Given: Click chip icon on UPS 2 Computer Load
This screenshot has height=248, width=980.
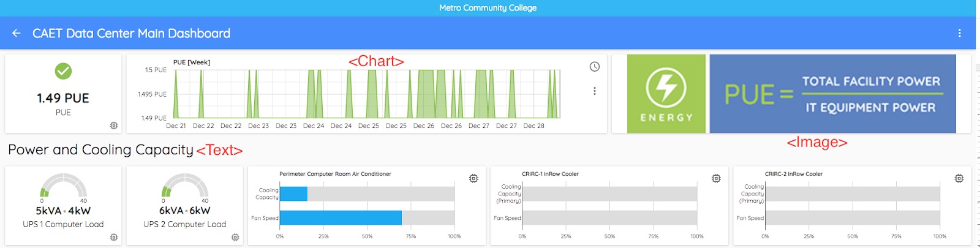Looking at the screenshot, I should [x=235, y=237].
